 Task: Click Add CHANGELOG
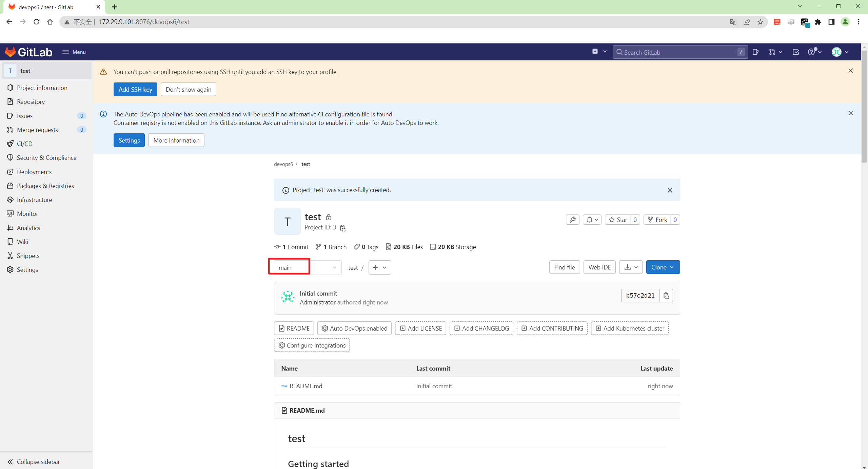tap(481, 328)
